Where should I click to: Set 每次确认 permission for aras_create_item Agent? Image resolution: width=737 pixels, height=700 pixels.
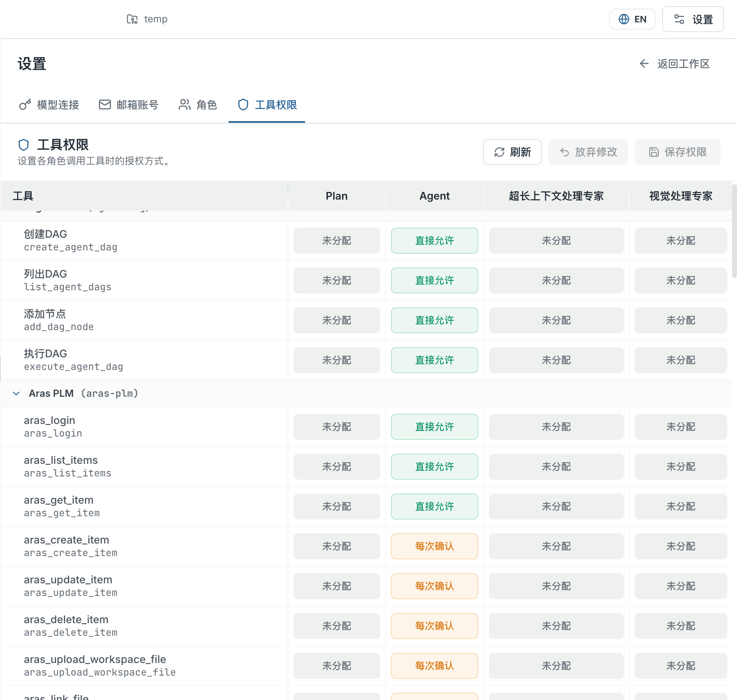coord(434,546)
